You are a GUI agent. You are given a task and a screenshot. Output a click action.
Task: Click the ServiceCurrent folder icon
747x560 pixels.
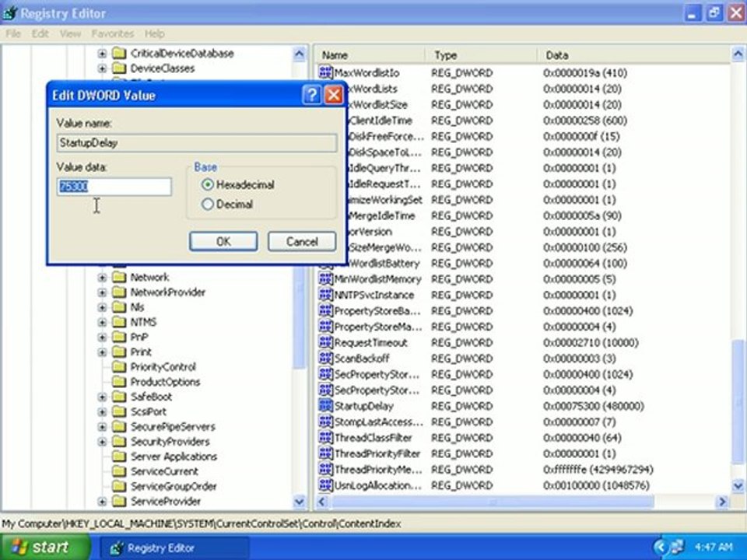coord(119,471)
